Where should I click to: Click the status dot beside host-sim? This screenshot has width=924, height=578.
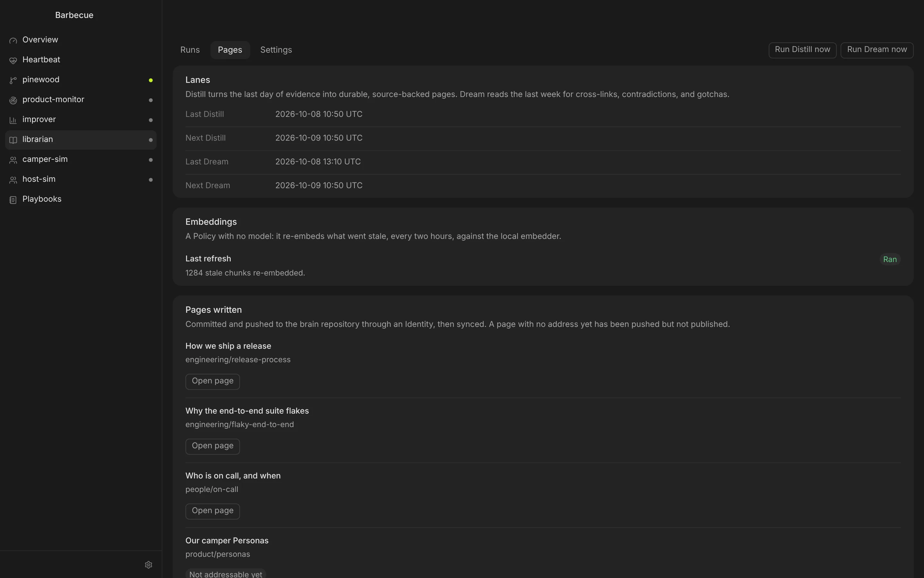click(x=151, y=180)
